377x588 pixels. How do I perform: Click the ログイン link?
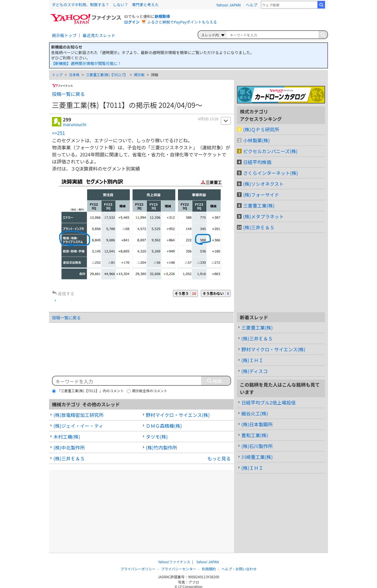(132, 22)
